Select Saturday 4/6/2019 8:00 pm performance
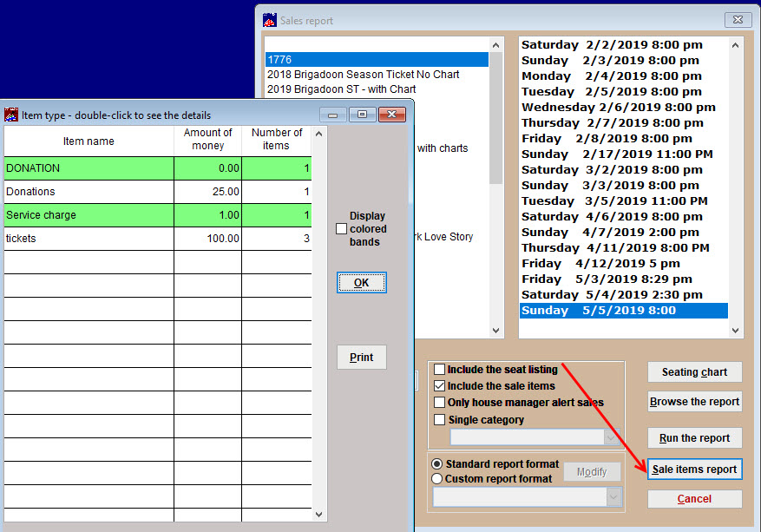The image size is (761, 532). 624,216
